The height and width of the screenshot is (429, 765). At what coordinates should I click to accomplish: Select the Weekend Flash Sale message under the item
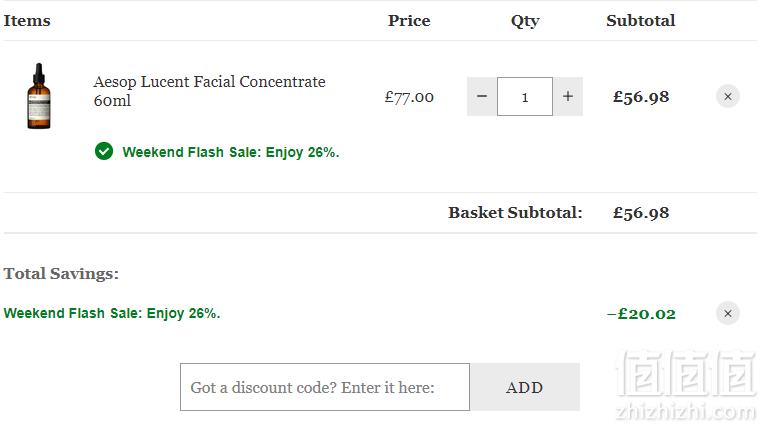[x=231, y=152]
